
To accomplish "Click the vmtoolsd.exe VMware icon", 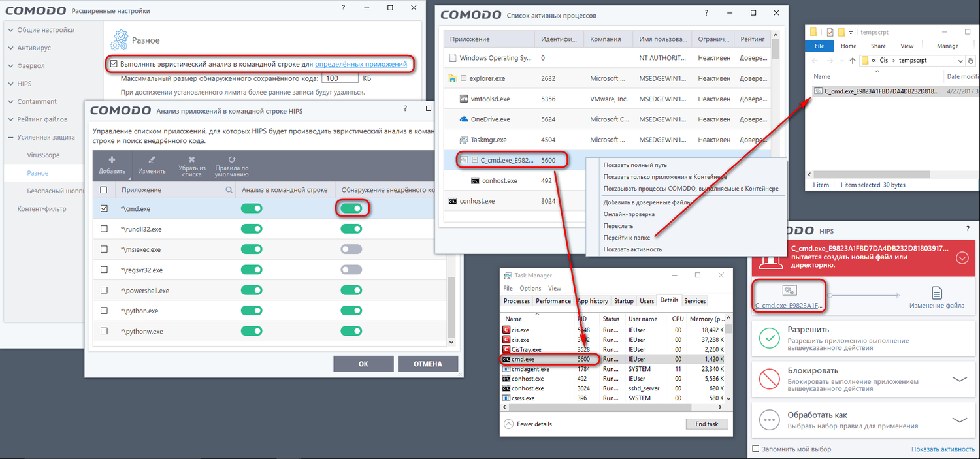I will (x=464, y=99).
